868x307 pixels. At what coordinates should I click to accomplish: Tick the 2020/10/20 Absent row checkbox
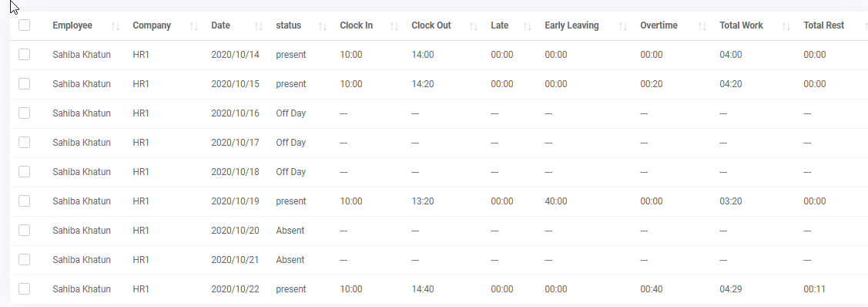pos(25,230)
